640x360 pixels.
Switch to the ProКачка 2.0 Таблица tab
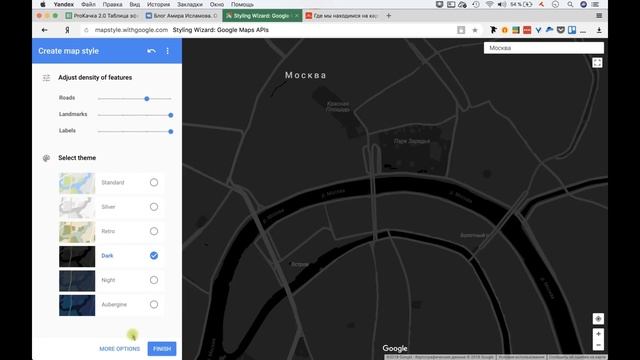[x=102, y=16]
